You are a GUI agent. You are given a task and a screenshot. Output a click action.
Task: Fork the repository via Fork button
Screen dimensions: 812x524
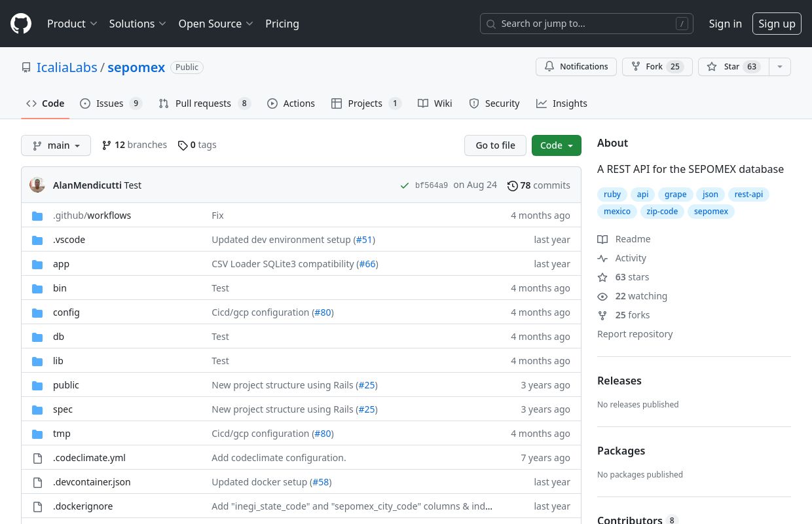coord(657,67)
